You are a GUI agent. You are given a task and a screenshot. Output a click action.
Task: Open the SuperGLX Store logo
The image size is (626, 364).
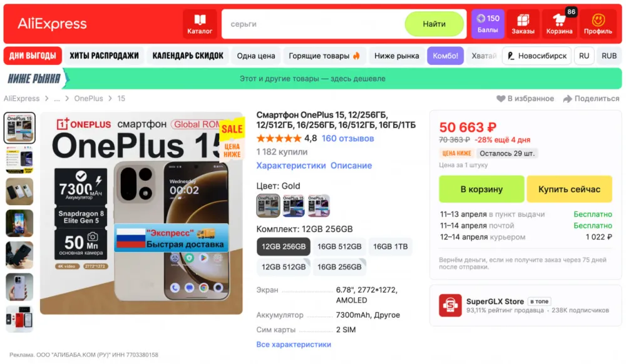pos(450,305)
